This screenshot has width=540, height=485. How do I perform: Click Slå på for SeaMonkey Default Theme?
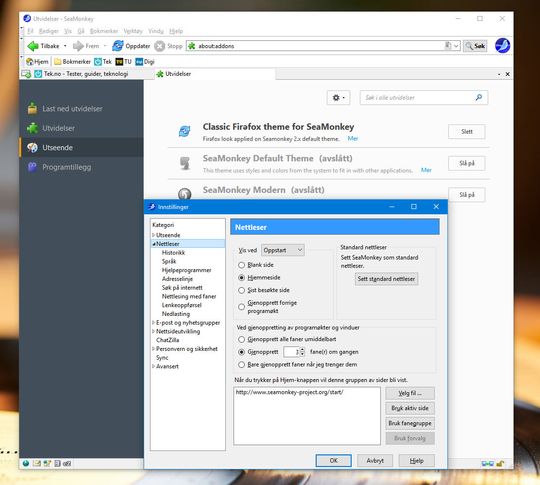467,163
